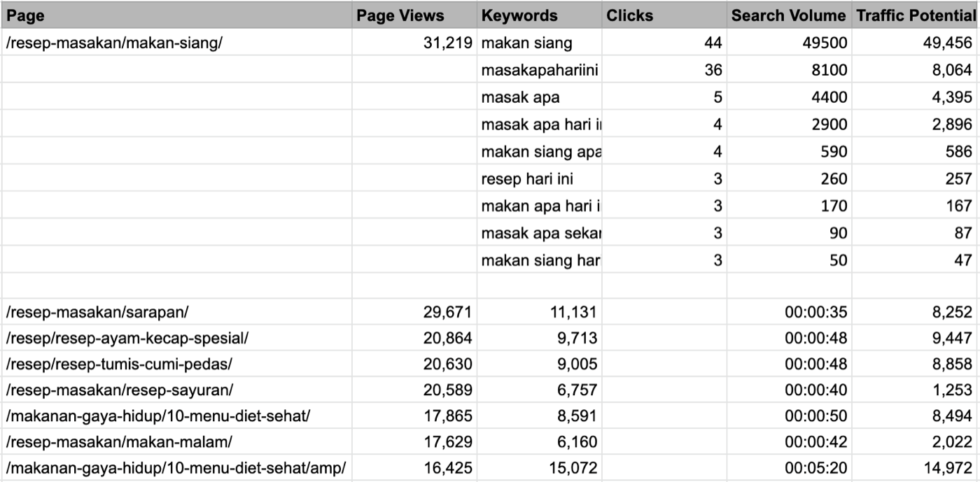Viewport: 980px width, 482px height.
Task: Click the clicks value 5
Action: [664, 97]
